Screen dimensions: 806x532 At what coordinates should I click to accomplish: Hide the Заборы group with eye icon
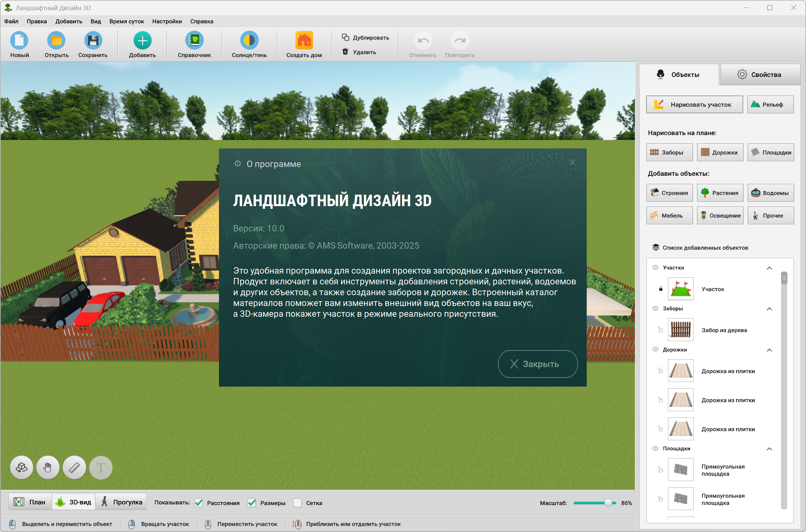[655, 308]
